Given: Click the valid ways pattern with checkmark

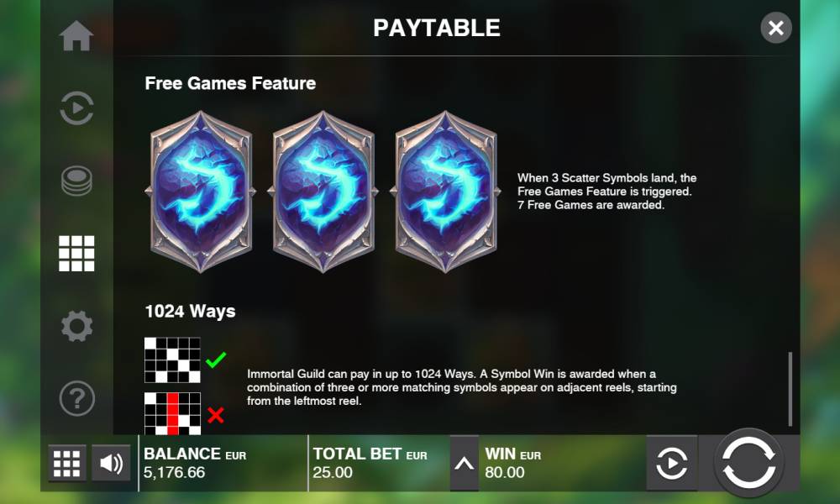Looking at the screenshot, I should [172, 360].
